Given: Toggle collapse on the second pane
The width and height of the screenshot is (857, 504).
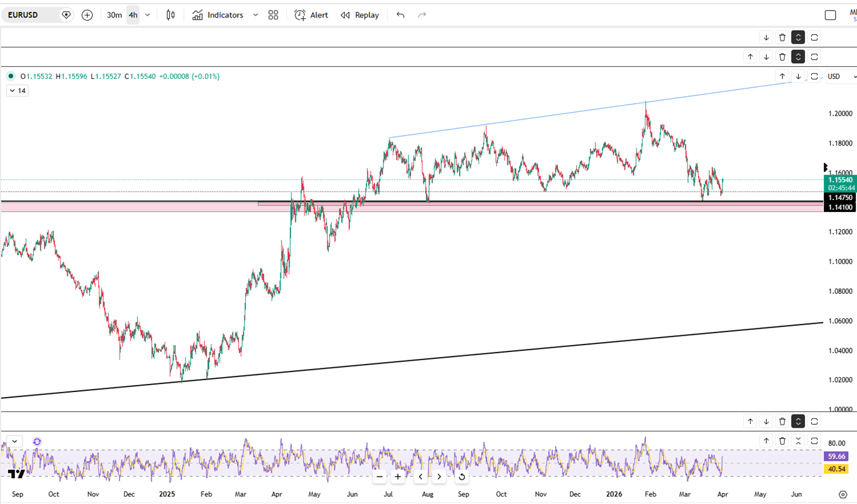Looking at the screenshot, I should [798, 57].
